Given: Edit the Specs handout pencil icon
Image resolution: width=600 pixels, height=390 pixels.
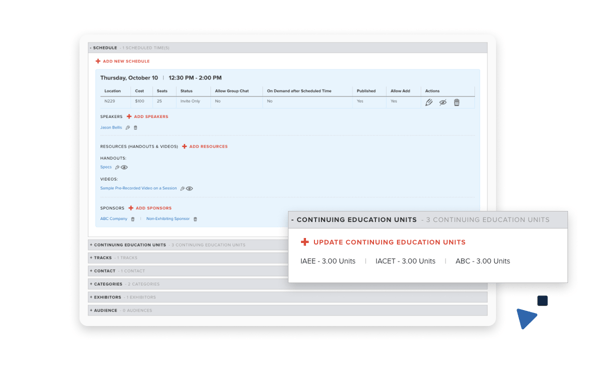Looking at the screenshot, I should [117, 167].
